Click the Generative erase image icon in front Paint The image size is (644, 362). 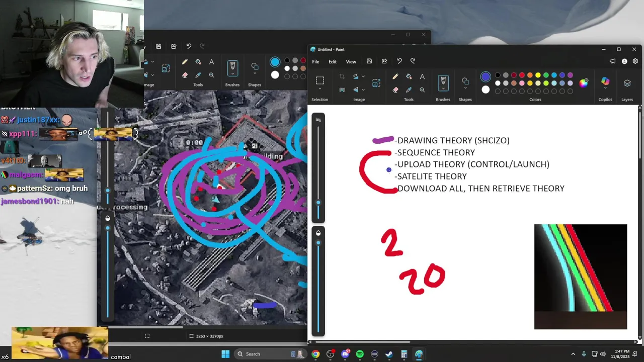(376, 83)
